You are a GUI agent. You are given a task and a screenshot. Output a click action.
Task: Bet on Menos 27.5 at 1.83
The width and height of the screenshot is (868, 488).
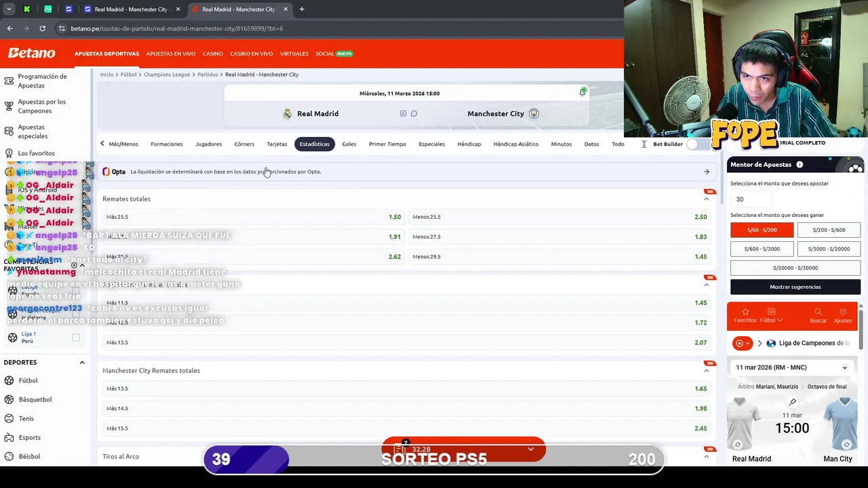point(559,237)
